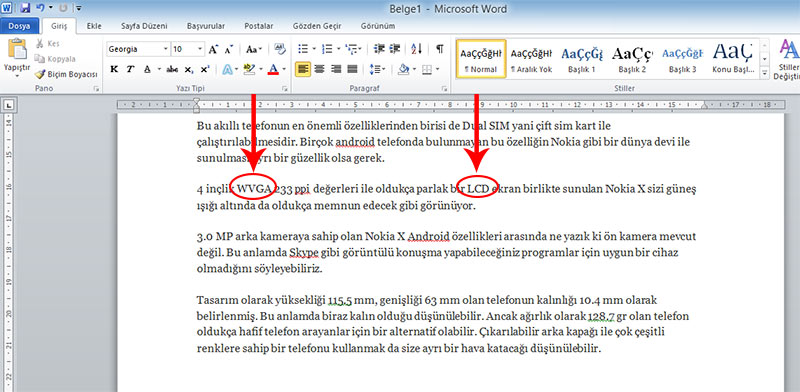The image size is (800, 392).
Task: Click the paragraph shading bucket
Action: (x=404, y=69)
